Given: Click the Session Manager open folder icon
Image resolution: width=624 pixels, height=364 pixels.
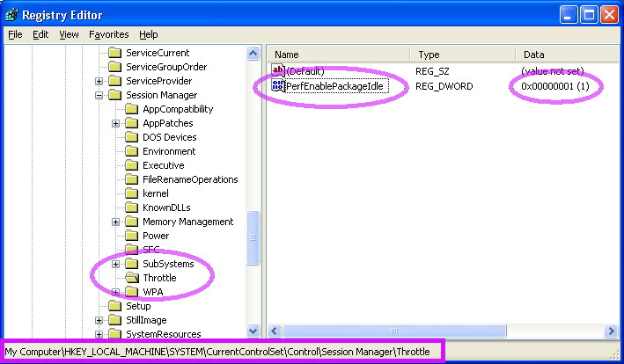Looking at the screenshot, I should click(115, 95).
